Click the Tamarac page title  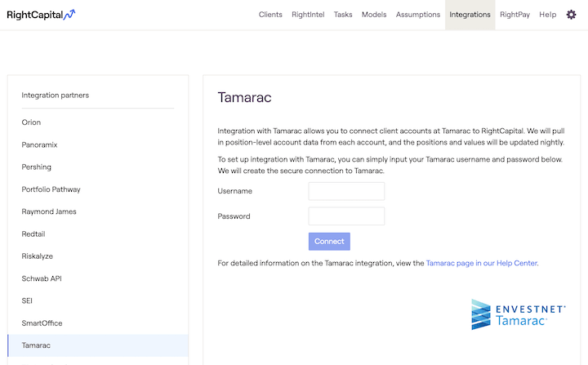click(x=244, y=97)
